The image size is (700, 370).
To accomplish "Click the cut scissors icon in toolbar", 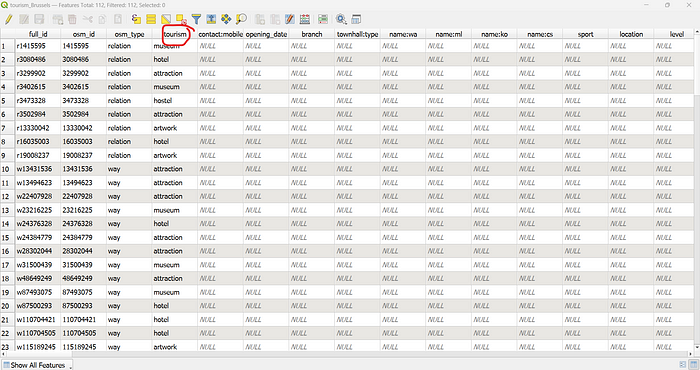I will [88, 19].
